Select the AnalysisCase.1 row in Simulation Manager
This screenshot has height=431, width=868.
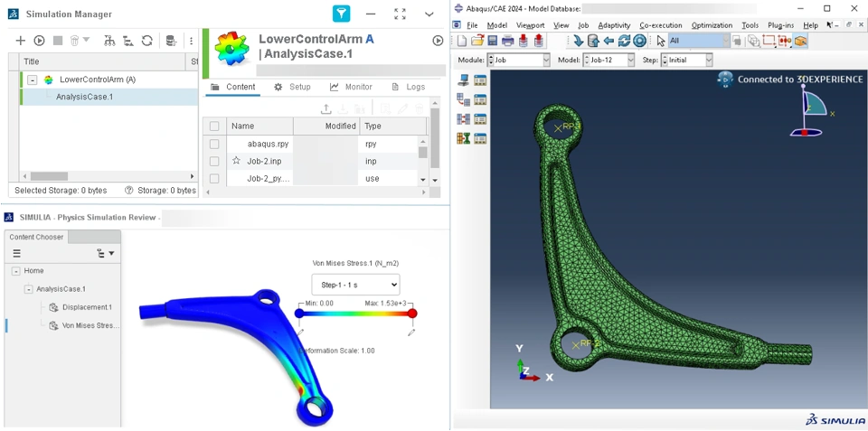[109, 97]
